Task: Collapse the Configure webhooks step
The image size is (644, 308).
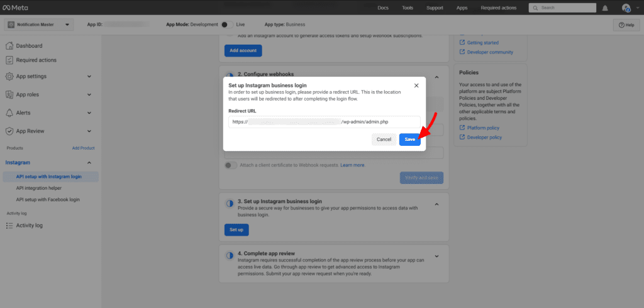Action: 436,77
